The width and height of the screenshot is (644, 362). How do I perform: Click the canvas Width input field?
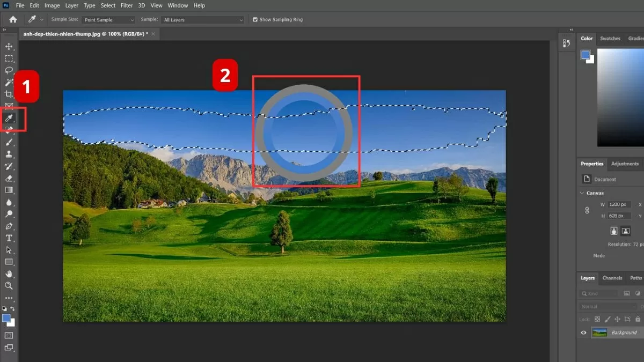[x=619, y=204]
